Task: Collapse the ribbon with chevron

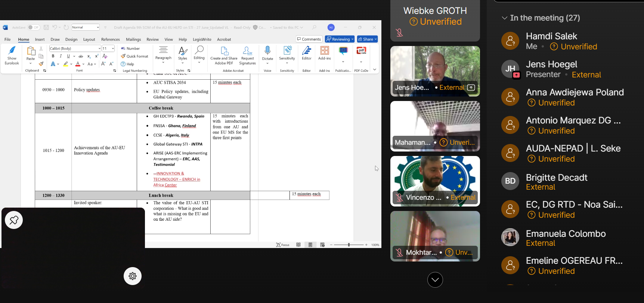Action: tap(375, 70)
